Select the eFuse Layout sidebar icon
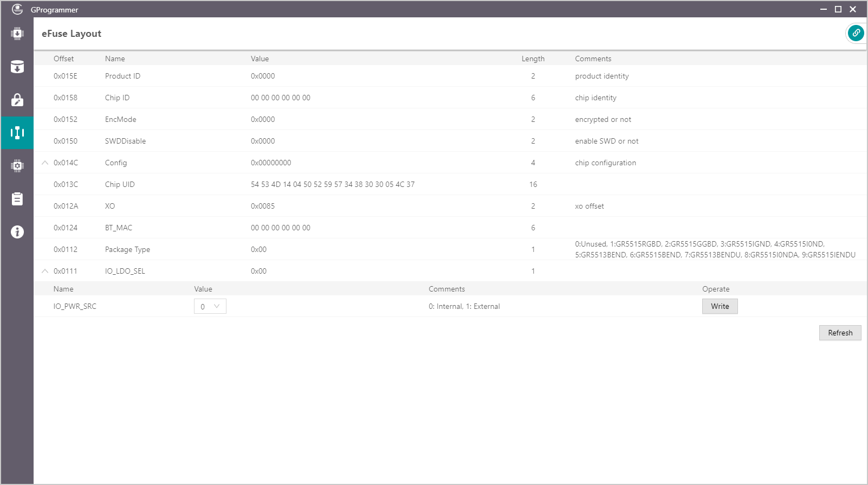This screenshot has height=485, width=868. [x=17, y=133]
